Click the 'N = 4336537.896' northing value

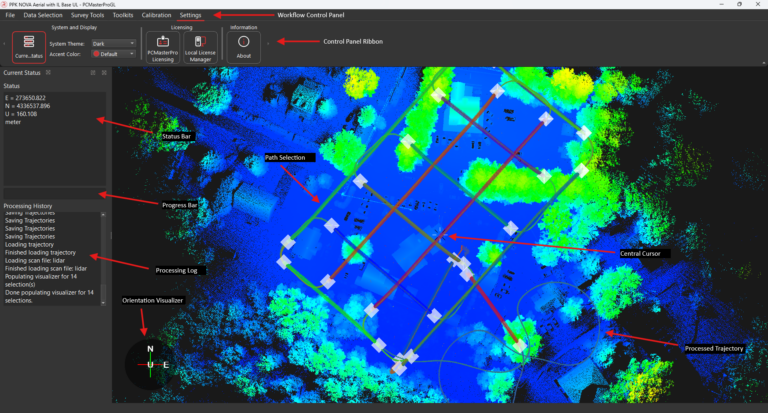(27, 106)
